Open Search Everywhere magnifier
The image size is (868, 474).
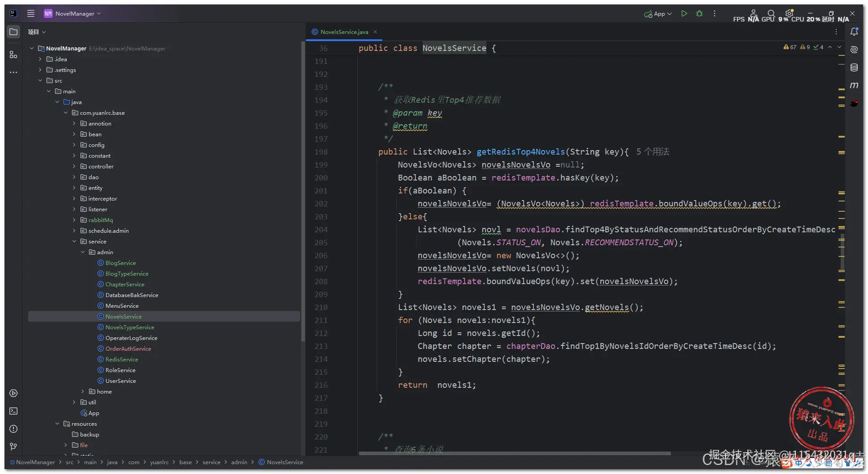pyautogui.click(x=771, y=13)
